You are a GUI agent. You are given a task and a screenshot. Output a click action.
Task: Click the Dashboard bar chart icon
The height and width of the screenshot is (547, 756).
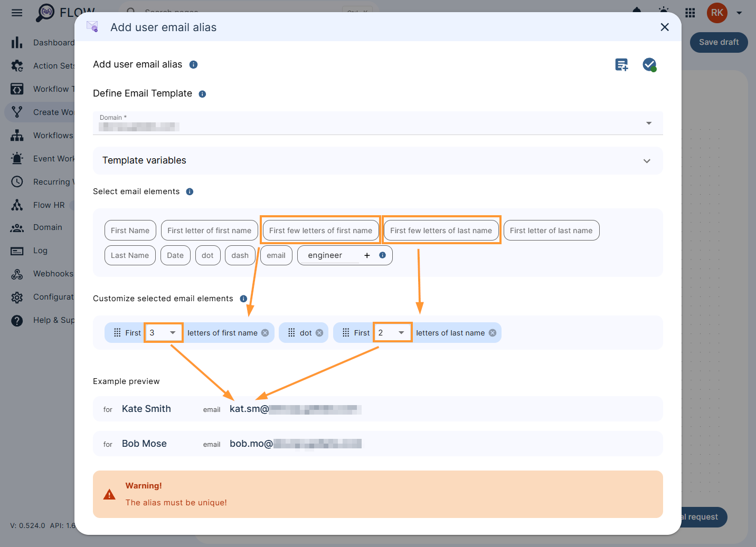17,42
